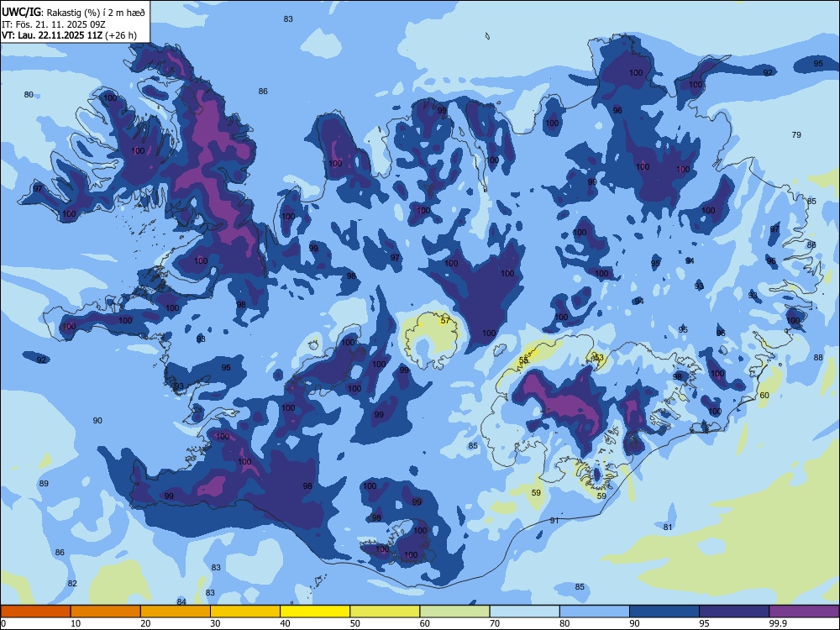Click map value '90' over the western sea
Image resolution: width=840 pixels, height=630 pixels.
tap(97, 421)
